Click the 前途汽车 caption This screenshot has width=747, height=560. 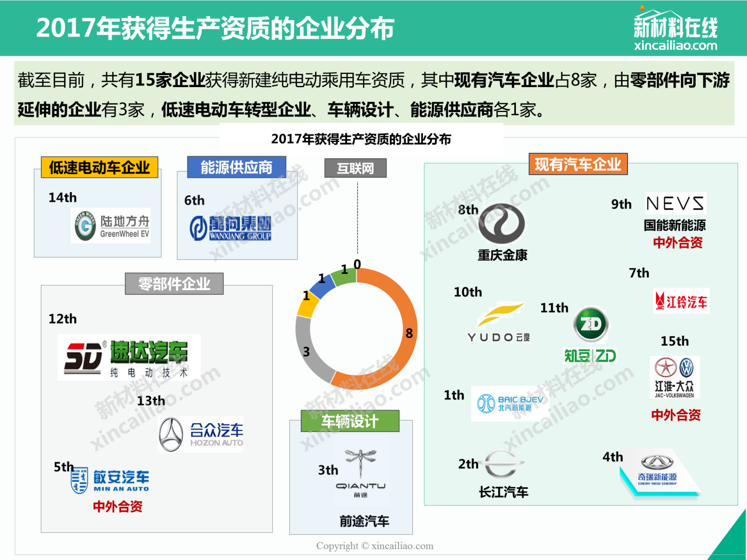[x=365, y=521]
